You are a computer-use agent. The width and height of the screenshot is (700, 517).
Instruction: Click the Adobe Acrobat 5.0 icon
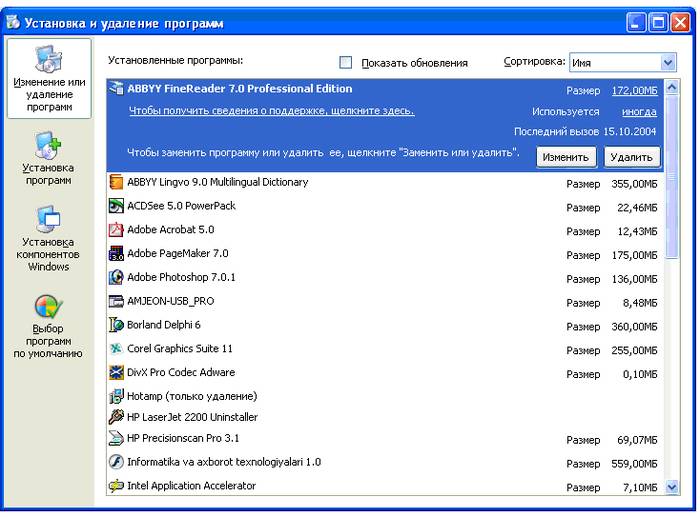[x=116, y=230]
